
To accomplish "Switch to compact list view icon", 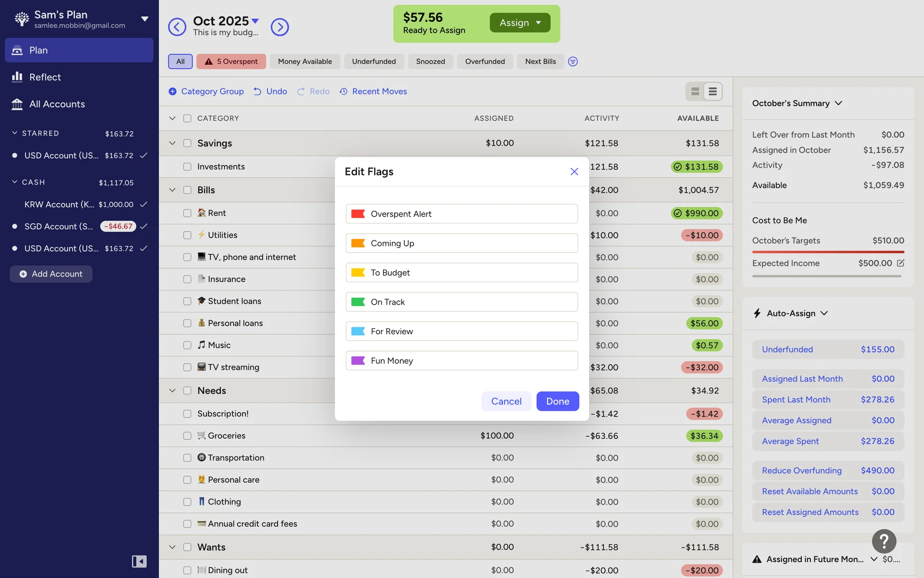I will pyautogui.click(x=713, y=92).
